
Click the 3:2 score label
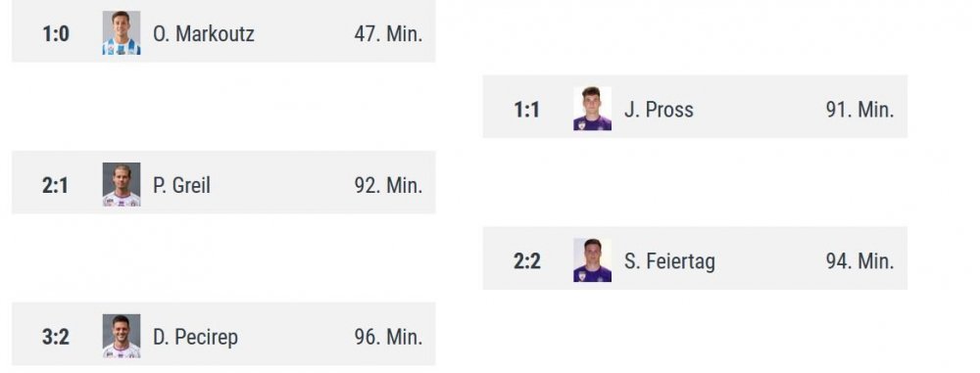pyautogui.click(x=56, y=338)
